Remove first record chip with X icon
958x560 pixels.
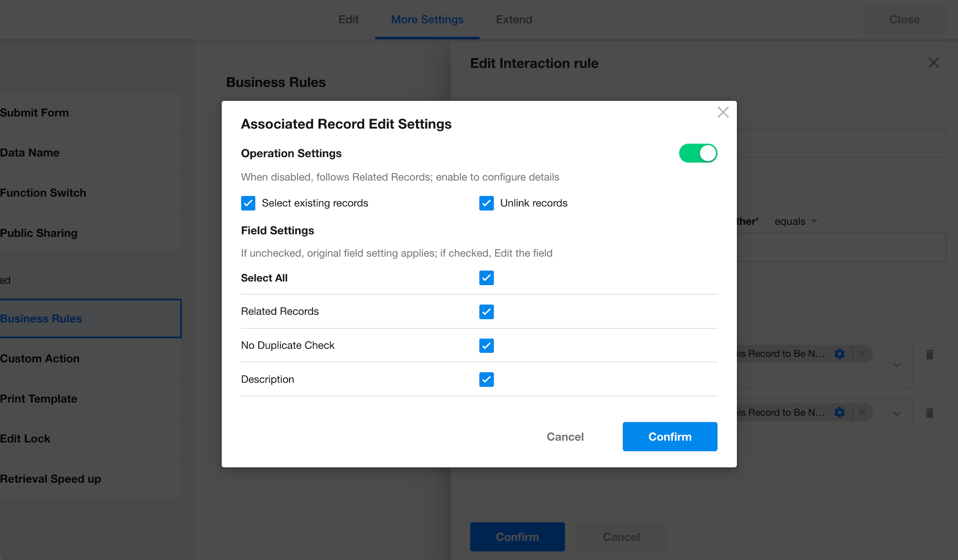[862, 354]
